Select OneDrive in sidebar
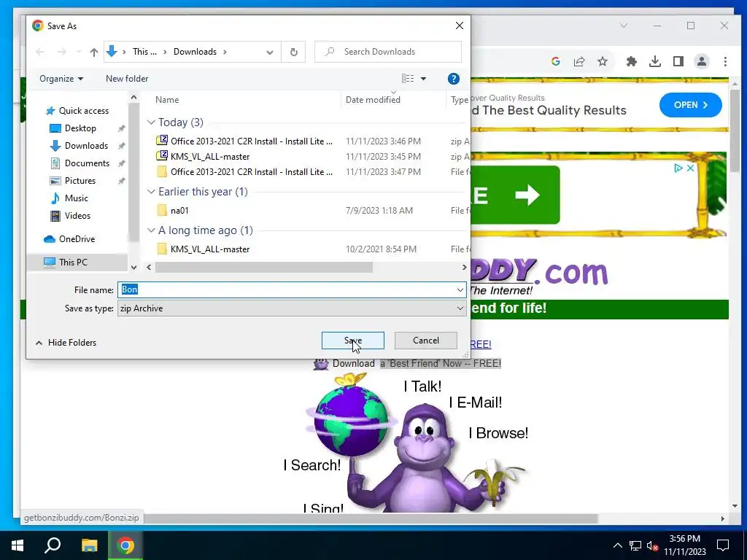This screenshot has width=747, height=560. click(x=69, y=239)
